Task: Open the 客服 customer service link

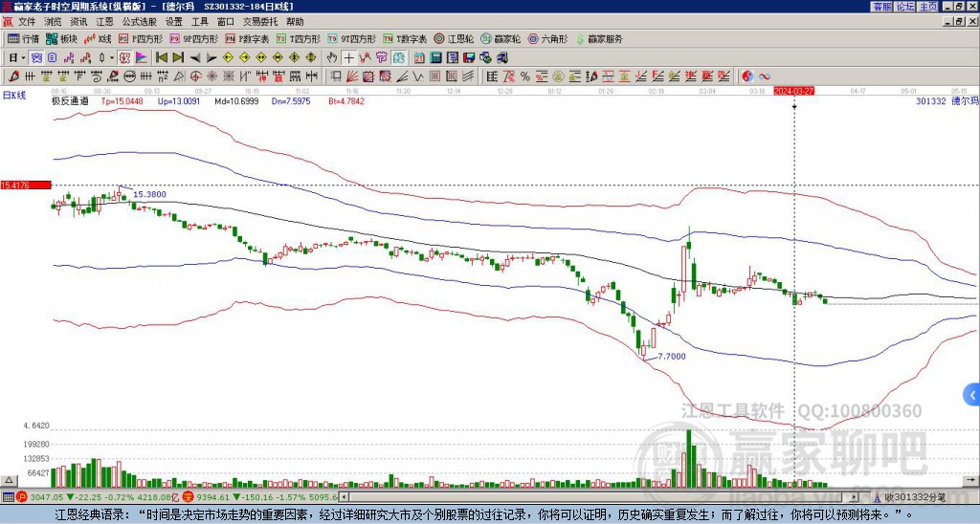Action: pos(881,7)
